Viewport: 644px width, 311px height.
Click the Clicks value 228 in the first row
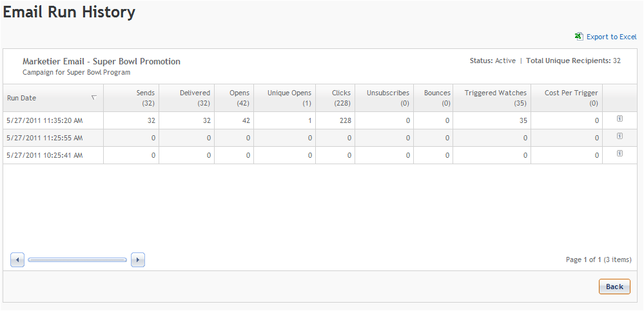[x=346, y=120]
